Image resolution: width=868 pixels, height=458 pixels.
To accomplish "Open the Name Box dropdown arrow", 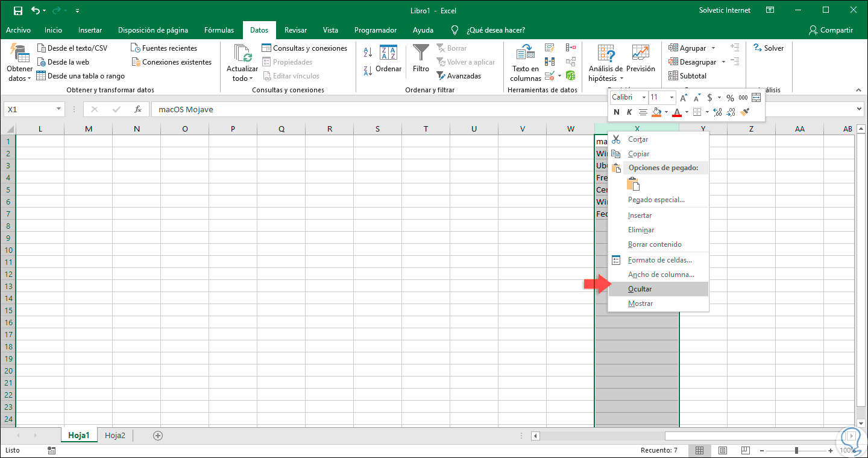I will [58, 109].
